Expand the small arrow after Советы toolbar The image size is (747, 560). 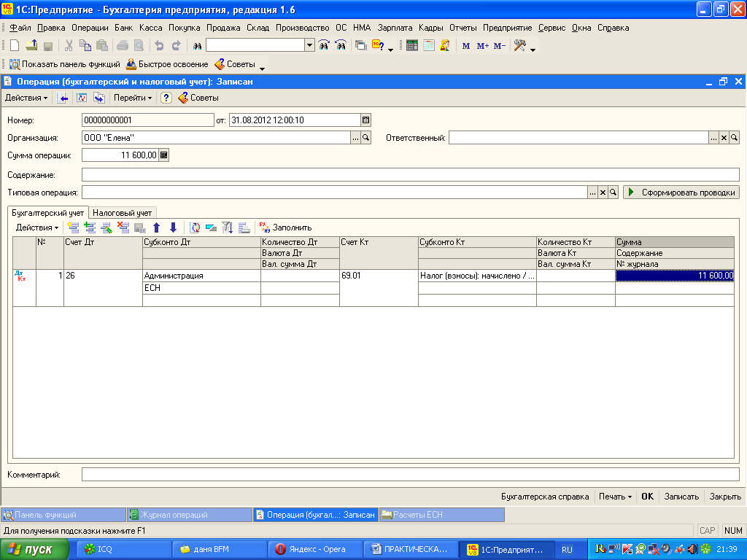point(262,68)
